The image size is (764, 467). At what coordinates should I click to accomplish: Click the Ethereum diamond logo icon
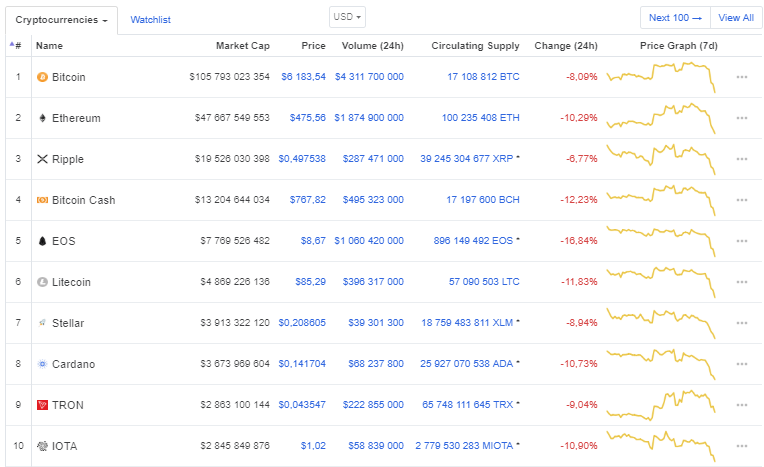(x=42, y=118)
